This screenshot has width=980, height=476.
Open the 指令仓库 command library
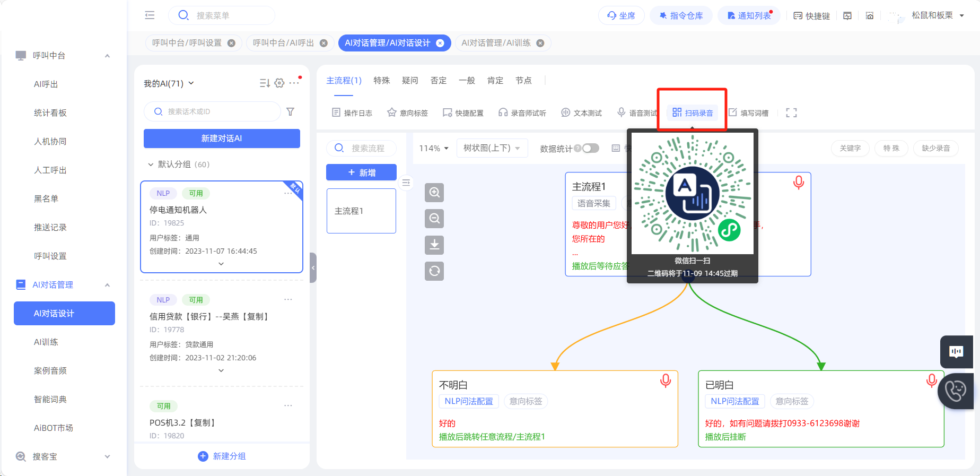(x=681, y=15)
